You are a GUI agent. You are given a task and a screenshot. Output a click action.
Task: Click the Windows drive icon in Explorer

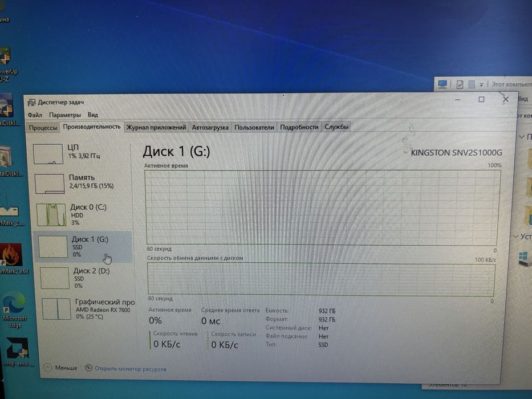[525, 259]
